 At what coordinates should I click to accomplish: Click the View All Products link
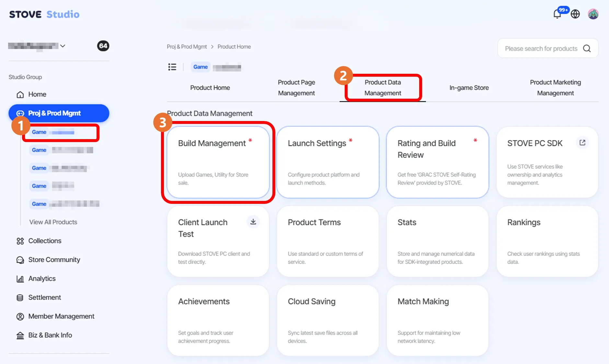pyautogui.click(x=53, y=222)
